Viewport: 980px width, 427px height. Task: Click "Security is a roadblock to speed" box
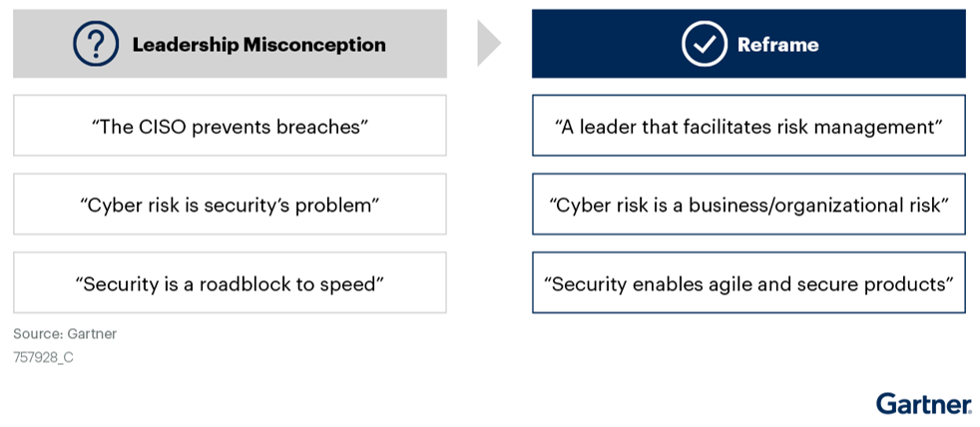(230, 282)
